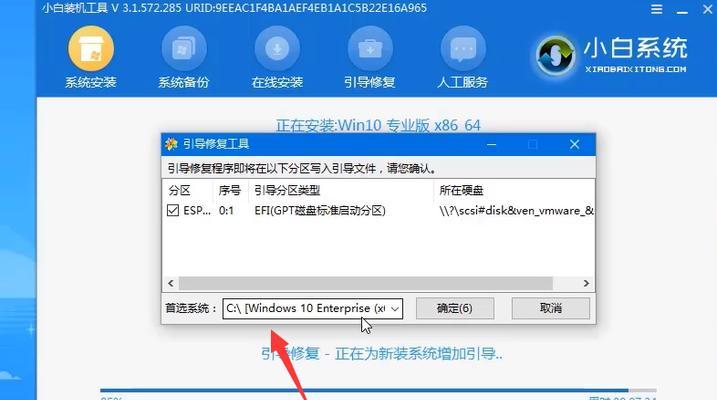Click the 小白系统 logo icon

[555, 56]
